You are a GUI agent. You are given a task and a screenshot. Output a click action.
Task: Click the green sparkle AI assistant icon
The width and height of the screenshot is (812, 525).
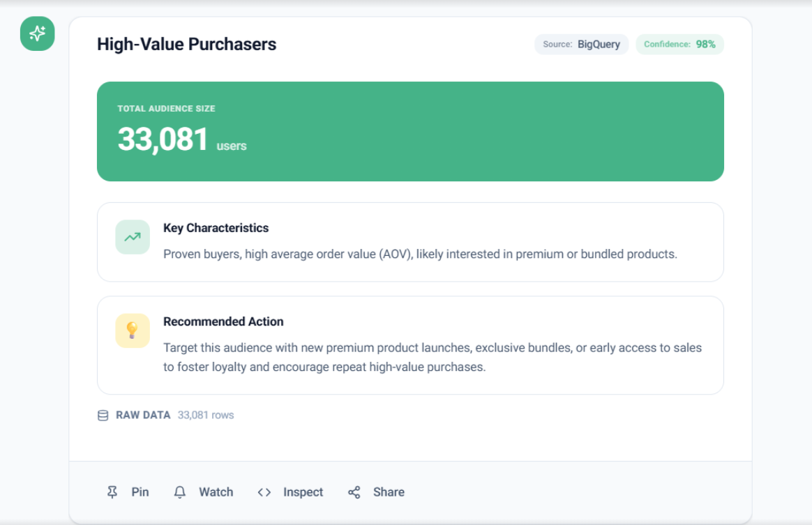point(37,33)
